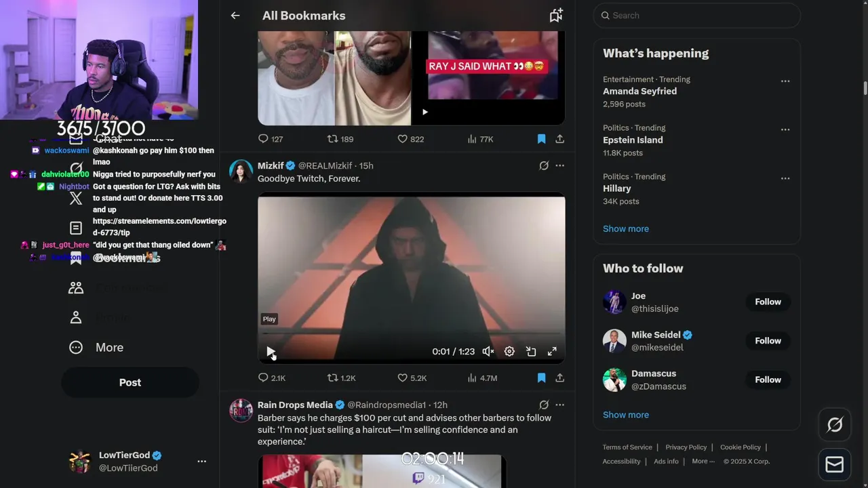Screen dimensions: 868x488
Task: Remove bookmark from Mizkif post
Action: point(541,378)
